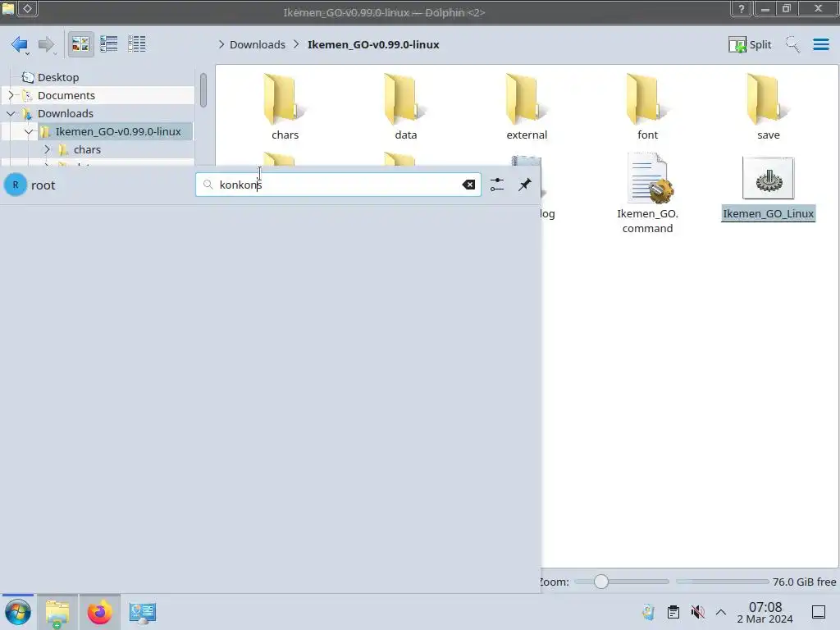This screenshot has width=840, height=630.
Task: Switch to Details view mode
Action: (x=137, y=44)
